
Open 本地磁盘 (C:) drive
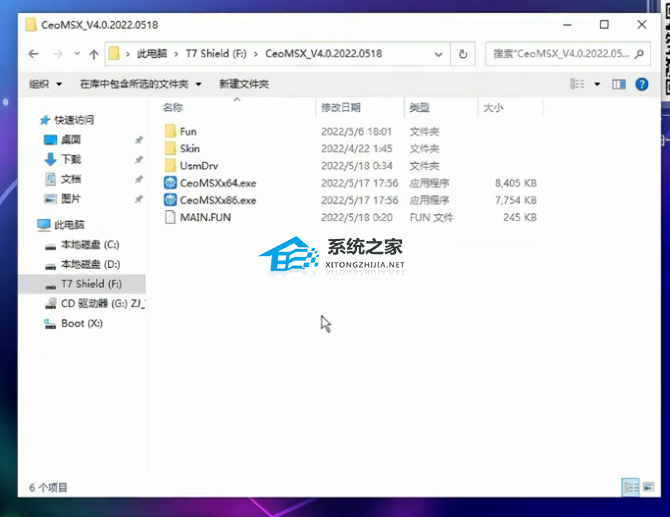pos(90,245)
